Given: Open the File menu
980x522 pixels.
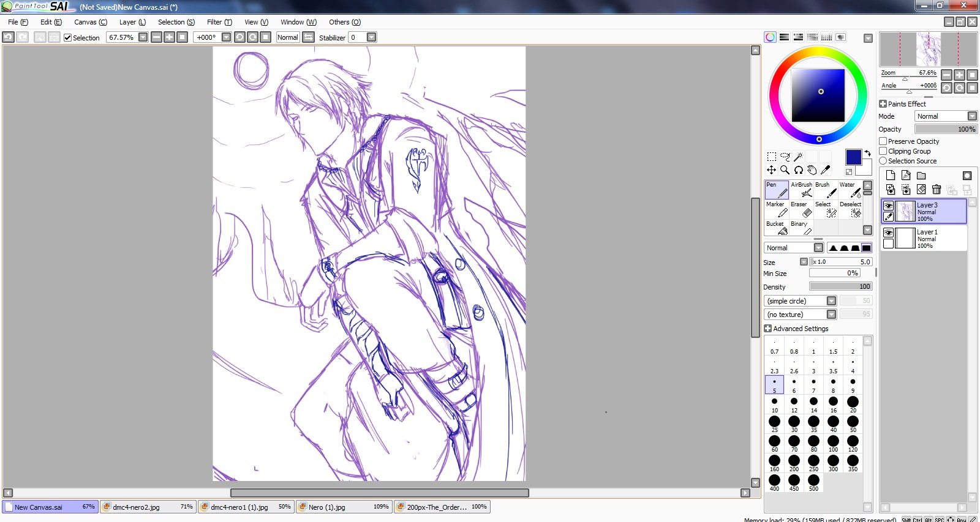Looking at the screenshot, I should [x=18, y=22].
